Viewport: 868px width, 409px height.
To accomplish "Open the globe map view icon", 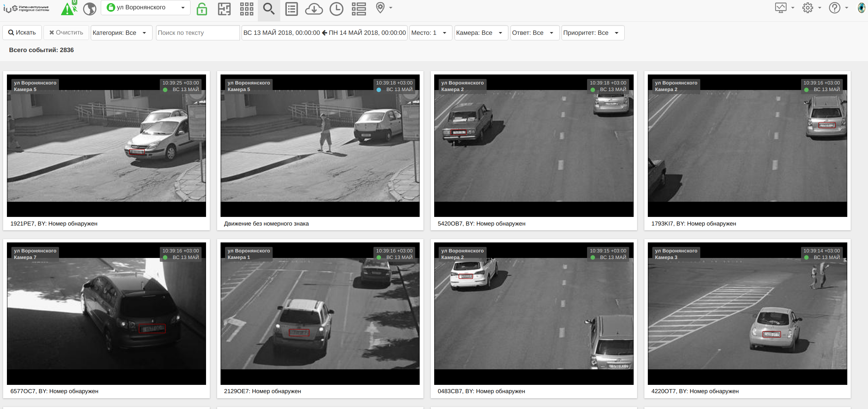I will coord(90,9).
